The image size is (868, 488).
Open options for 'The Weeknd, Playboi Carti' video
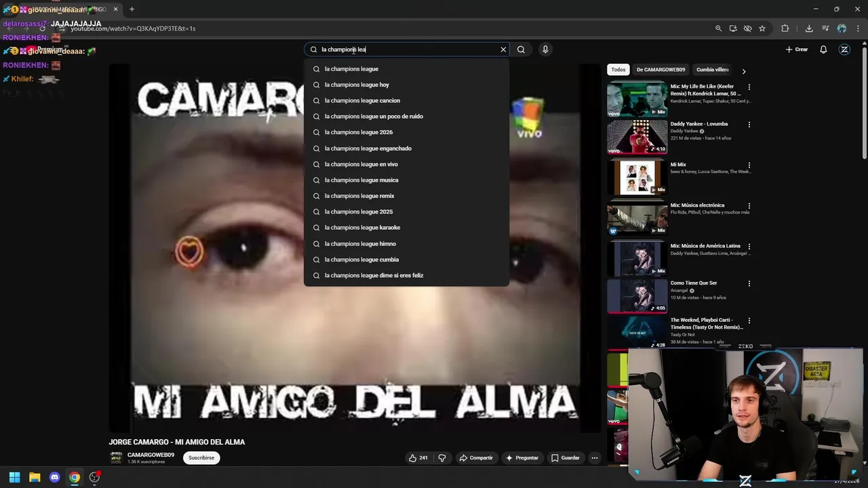(749, 321)
